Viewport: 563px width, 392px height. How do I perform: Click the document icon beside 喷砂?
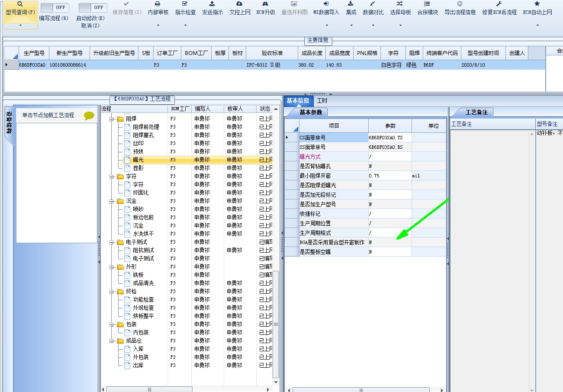(x=127, y=209)
